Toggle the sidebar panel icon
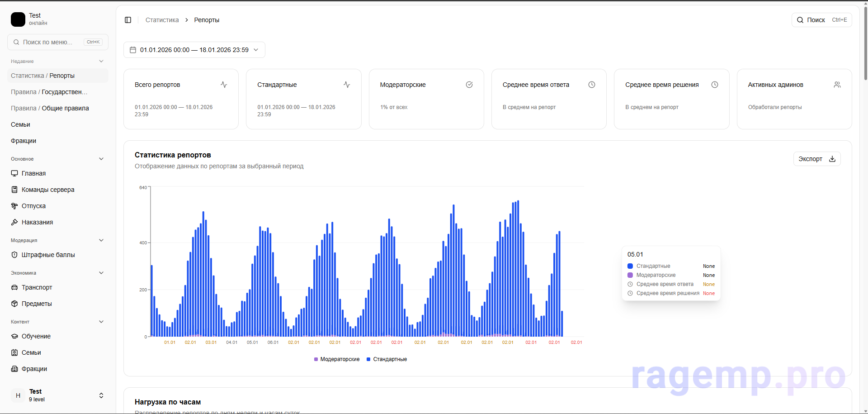 pyautogui.click(x=128, y=20)
